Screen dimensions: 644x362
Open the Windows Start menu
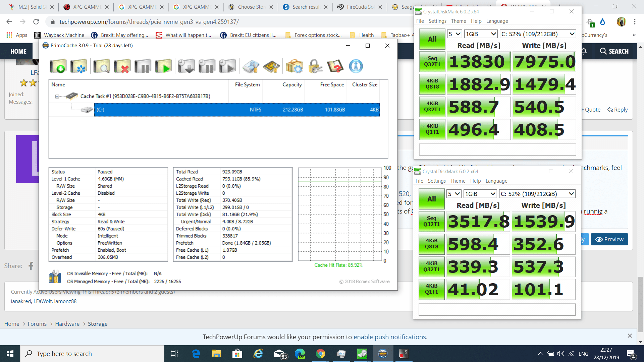click(x=10, y=354)
